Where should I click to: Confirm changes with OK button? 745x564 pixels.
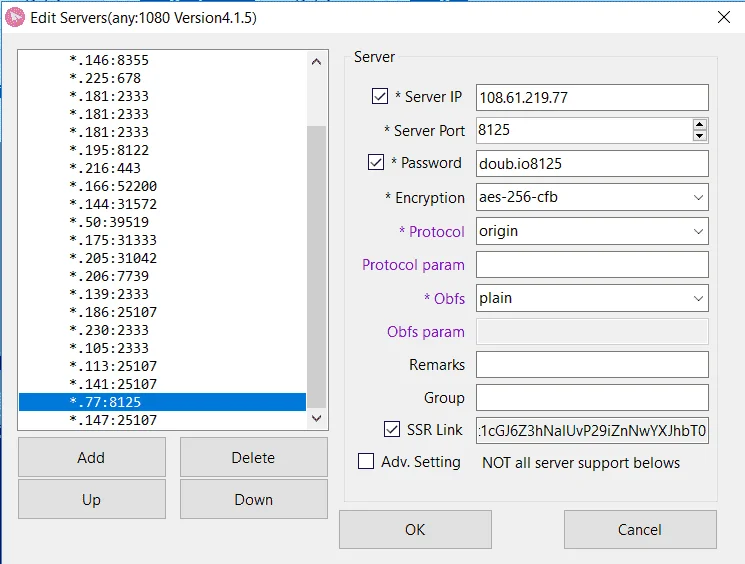pyautogui.click(x=415, y=529)
